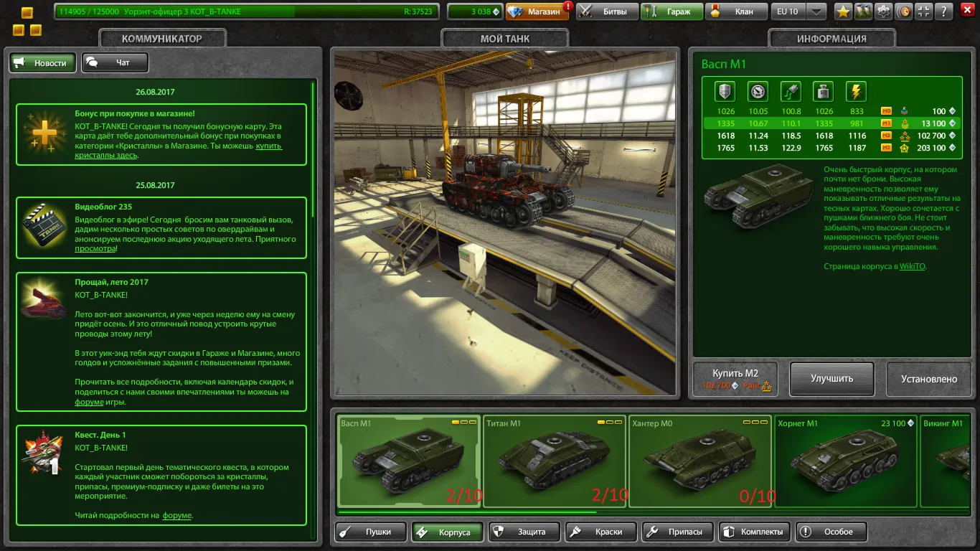Click the lightning bolt power stat icon
The height and width of the screenshot is (551, 980).
(x=856, y=92)
